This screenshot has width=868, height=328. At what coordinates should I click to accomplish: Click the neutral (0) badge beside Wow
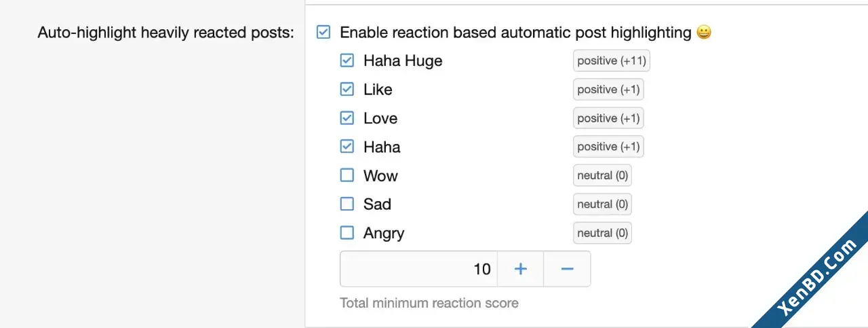coord(602,175)
